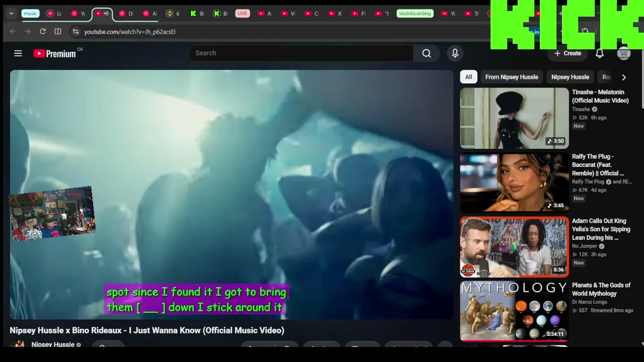Open Tinashe Melatonin video thumbnail
The height and width of the screenshot is (362, 644).
(514, 118)
